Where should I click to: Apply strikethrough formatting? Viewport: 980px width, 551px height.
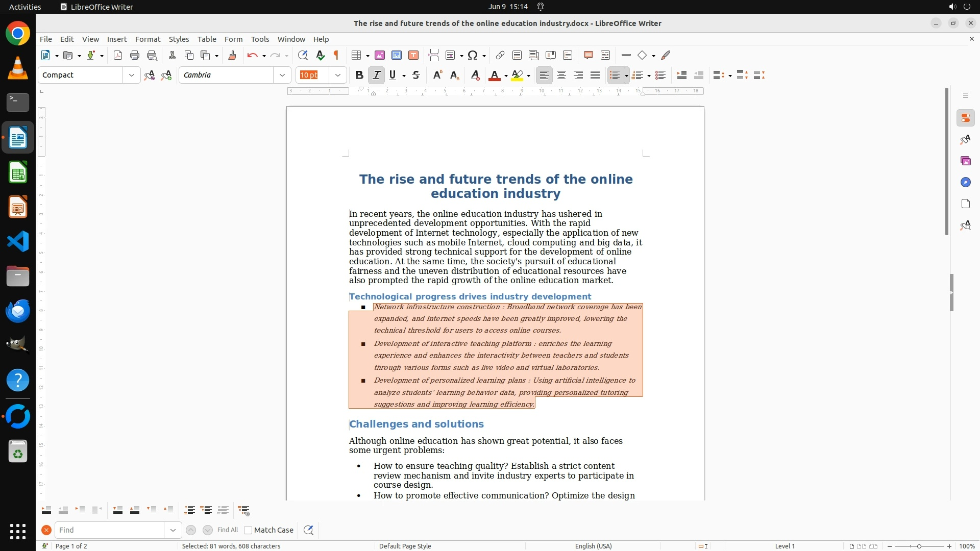pyautogui.click(x=416, y=75)
